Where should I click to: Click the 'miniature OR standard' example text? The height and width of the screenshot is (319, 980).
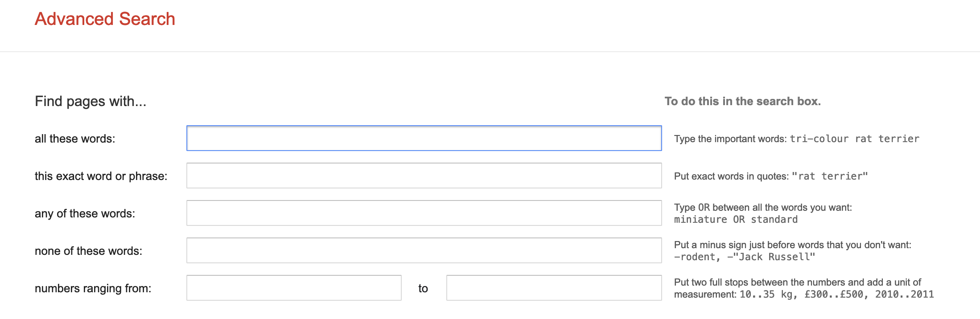[x=736, y=219]
